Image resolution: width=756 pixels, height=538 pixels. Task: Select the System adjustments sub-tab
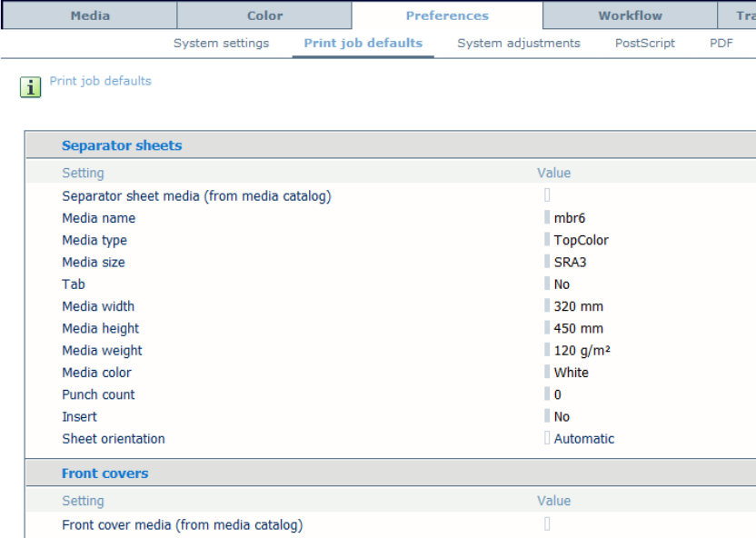click(518, 43)
